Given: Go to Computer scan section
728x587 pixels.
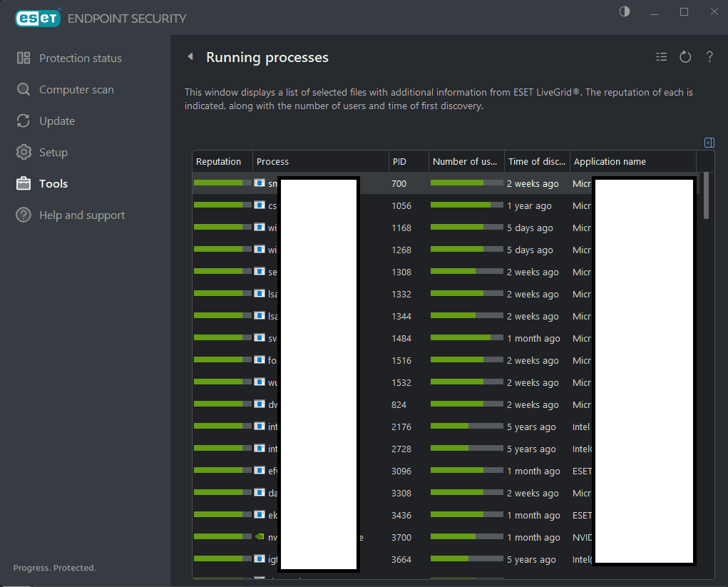Looking at the screenshot, I should [x=76, y=90].
